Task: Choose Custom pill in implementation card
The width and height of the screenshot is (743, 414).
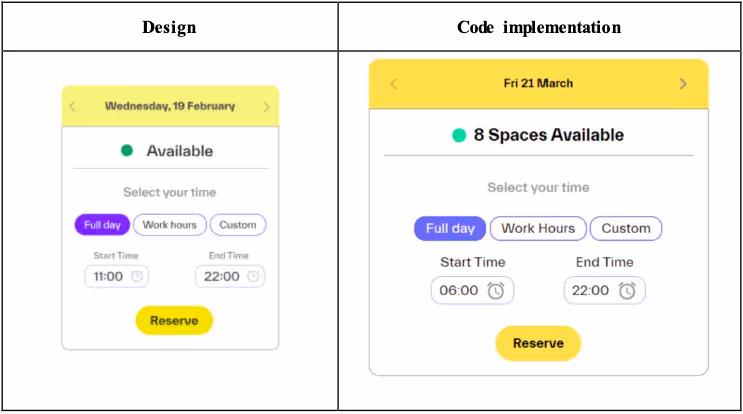Action: point(626,228)
